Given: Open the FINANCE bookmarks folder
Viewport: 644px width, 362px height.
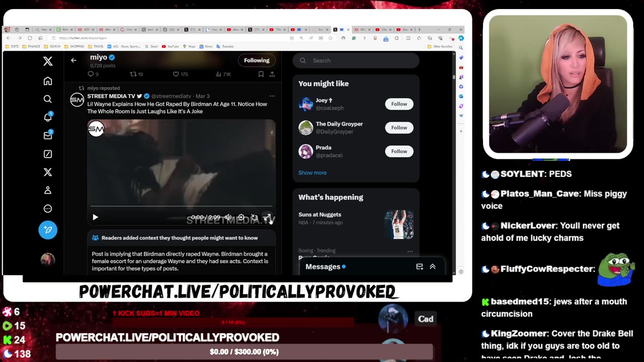Looking at the screenshot, I should (x=31, y=46).
